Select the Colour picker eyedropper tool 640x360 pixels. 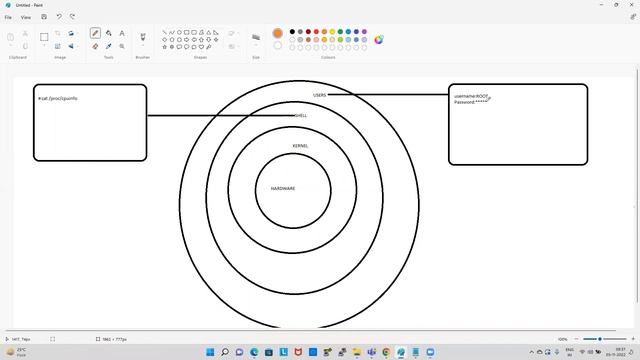tap(109, 46)
